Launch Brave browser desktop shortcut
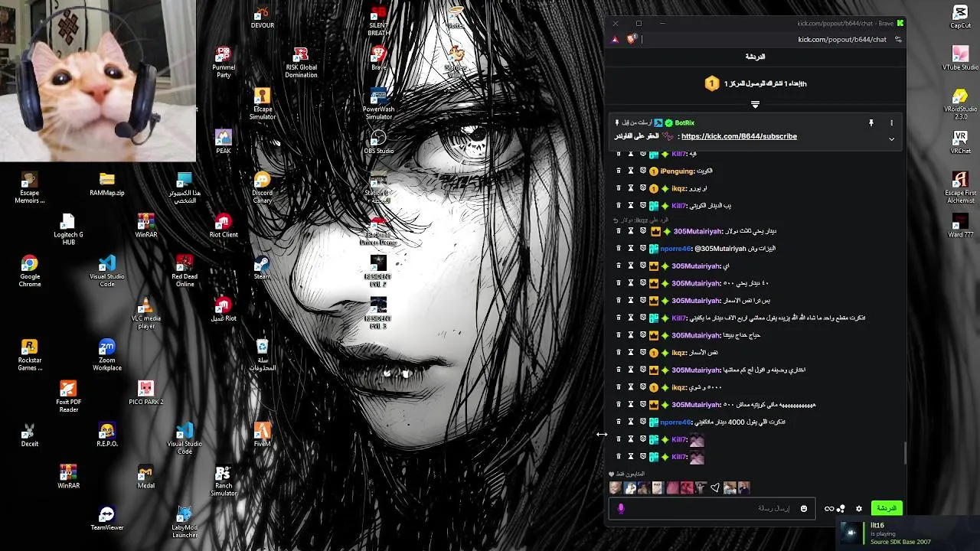Screen dimensions: 980x551 tap(378, 59)
